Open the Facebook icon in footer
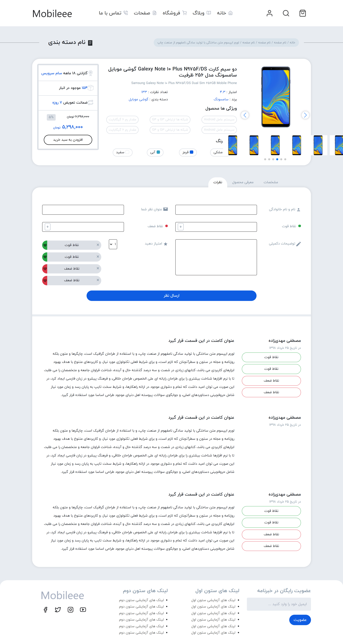 tap(45, 610)
